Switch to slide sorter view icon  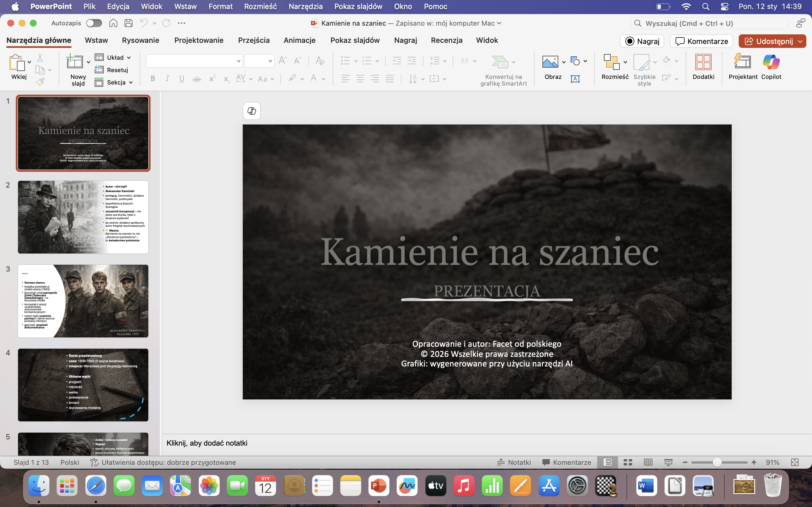click(x=627, y=462)
